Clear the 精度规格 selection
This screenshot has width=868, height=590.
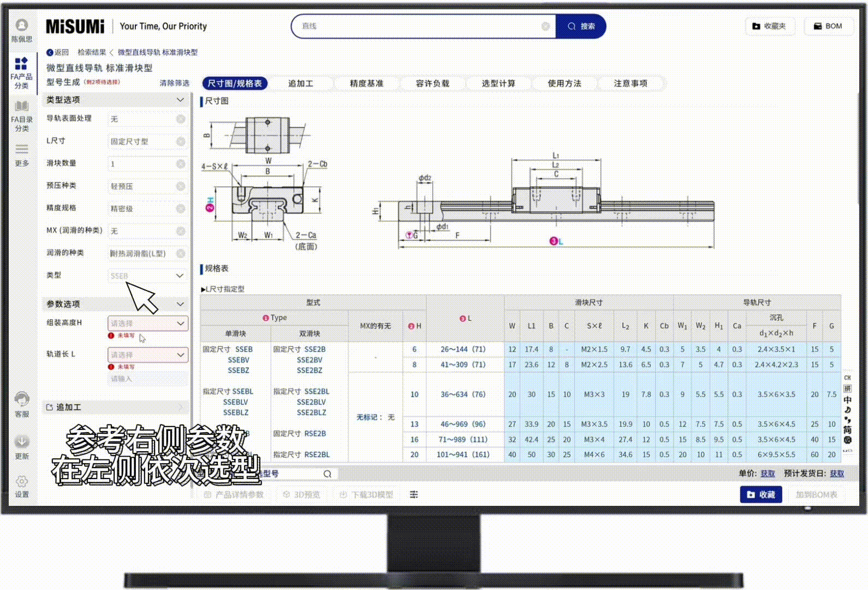(181, 209)
